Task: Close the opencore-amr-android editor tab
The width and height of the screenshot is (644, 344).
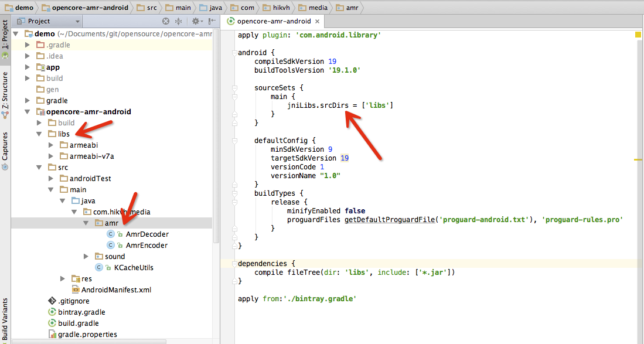Action: click(317, 21)
